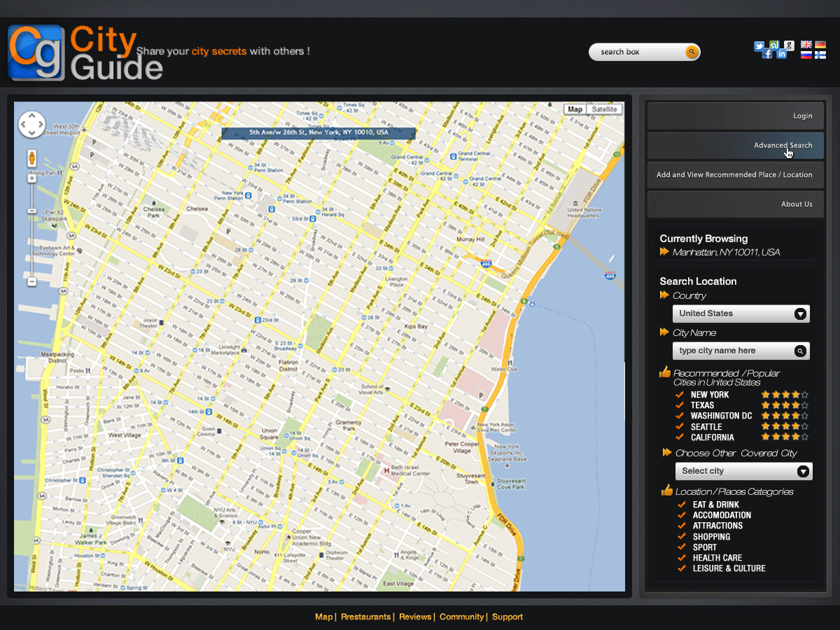
Task: Click the star rating beside CALIFORNIA
Action: 785,437
